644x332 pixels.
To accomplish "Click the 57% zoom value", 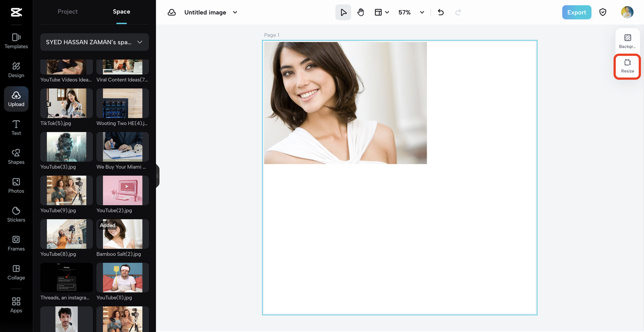I will [x=405, y=12].
